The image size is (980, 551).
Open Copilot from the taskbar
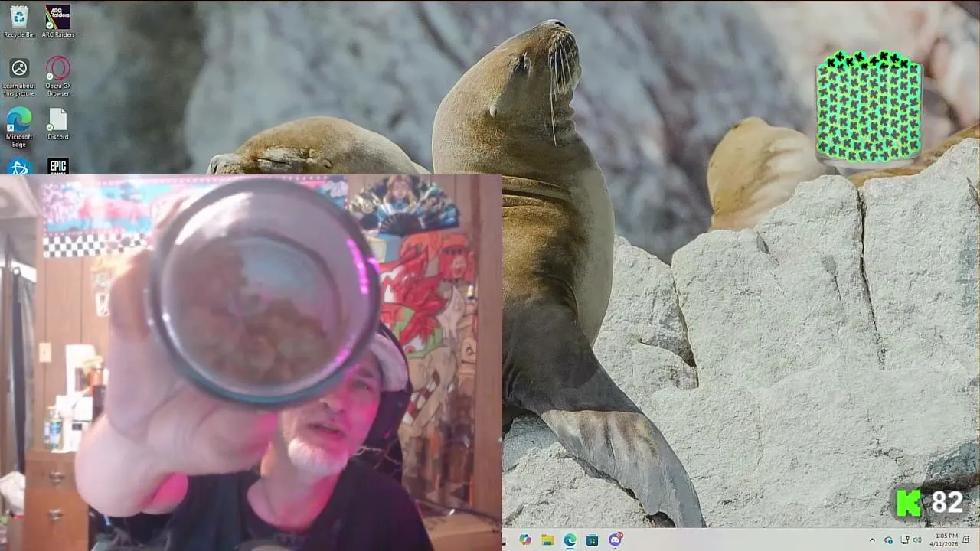tap(525, 540)
